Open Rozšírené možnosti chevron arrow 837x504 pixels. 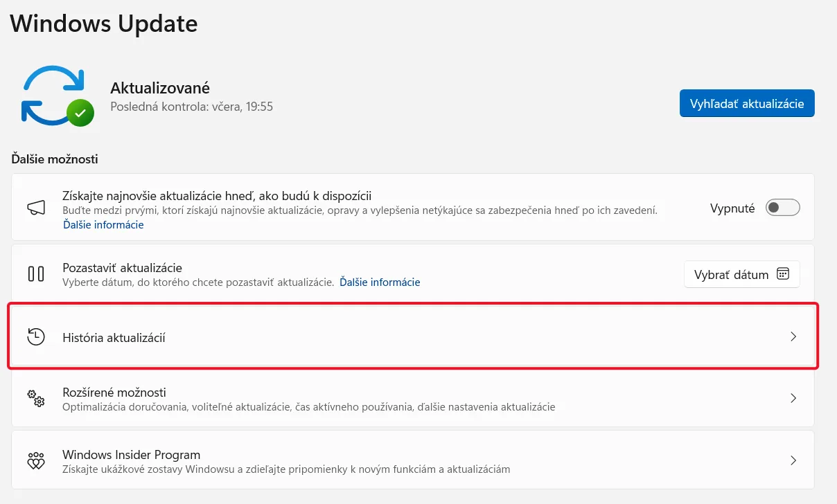point(794,398)
